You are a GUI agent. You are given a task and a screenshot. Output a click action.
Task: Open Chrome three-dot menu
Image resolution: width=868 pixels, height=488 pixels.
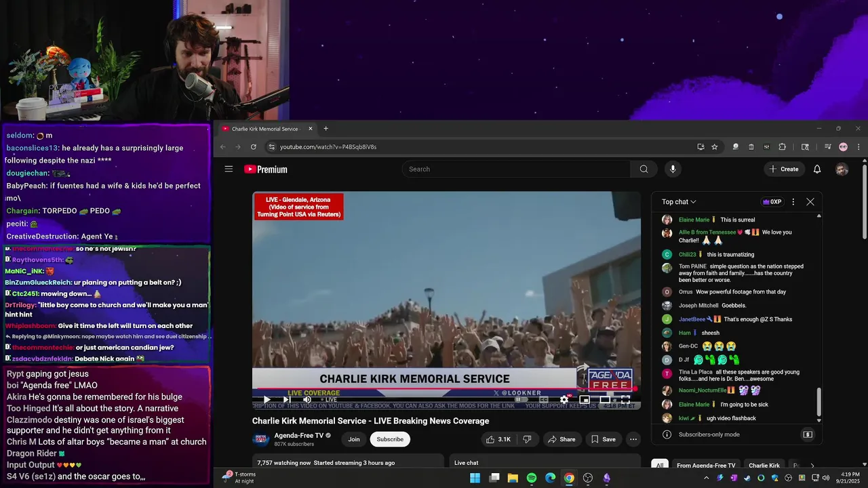[x=859, y=146]
